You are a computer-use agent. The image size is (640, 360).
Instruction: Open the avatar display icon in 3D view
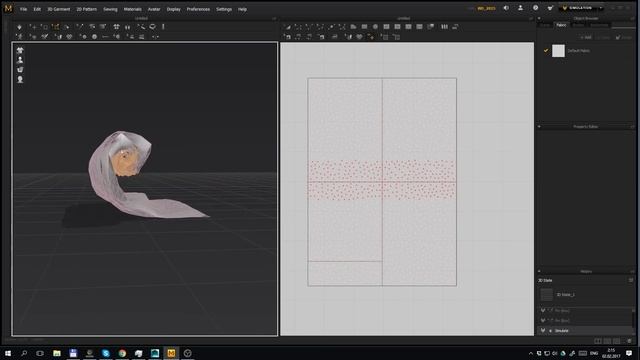20,60
